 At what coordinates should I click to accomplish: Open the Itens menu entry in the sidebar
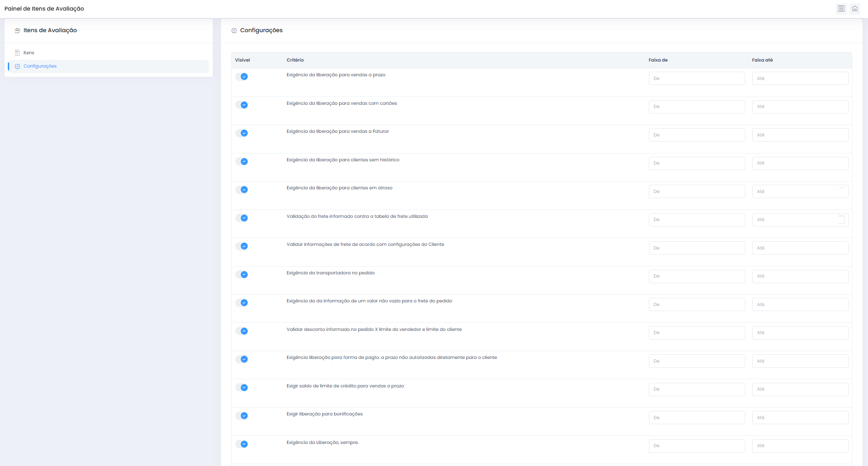pyautogui.click(x=29, y=53)
